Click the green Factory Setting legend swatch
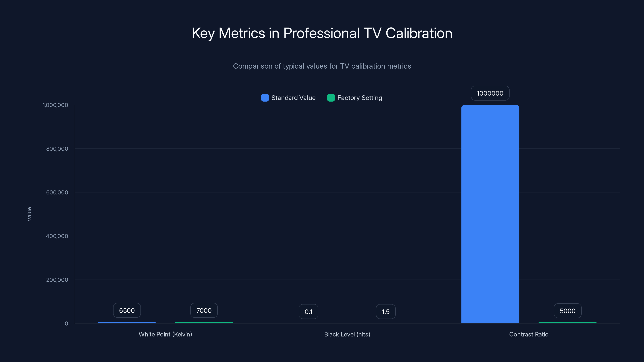Screen dimensions: 644x362 click(331, 98)
